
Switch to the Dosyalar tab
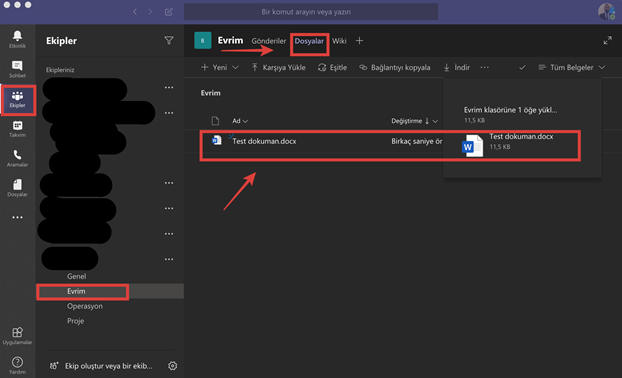pyautogui.click(x=309, y=41)
